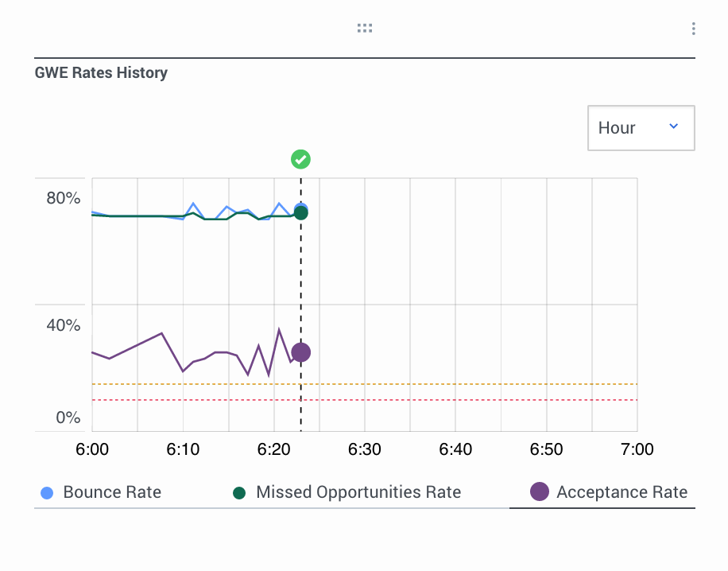
Task: Click the green Missed Opportunities data point
Action: click(x=301, y=213)
